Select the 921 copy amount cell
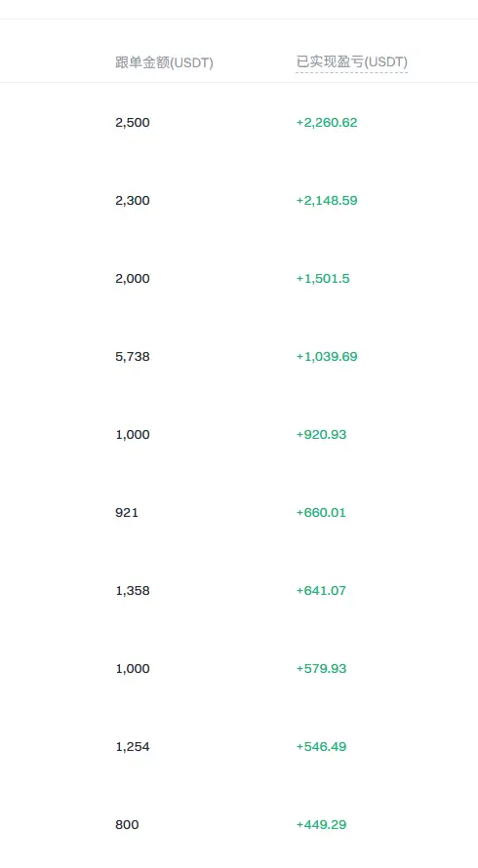Image resolution: width=478 pixels, height=868 pixels. [x=127, y=513]
